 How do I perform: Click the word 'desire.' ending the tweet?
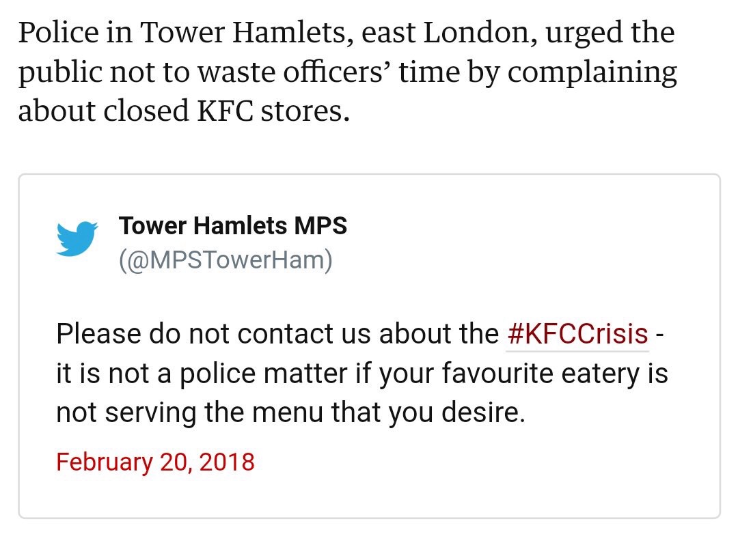[483, 412]
